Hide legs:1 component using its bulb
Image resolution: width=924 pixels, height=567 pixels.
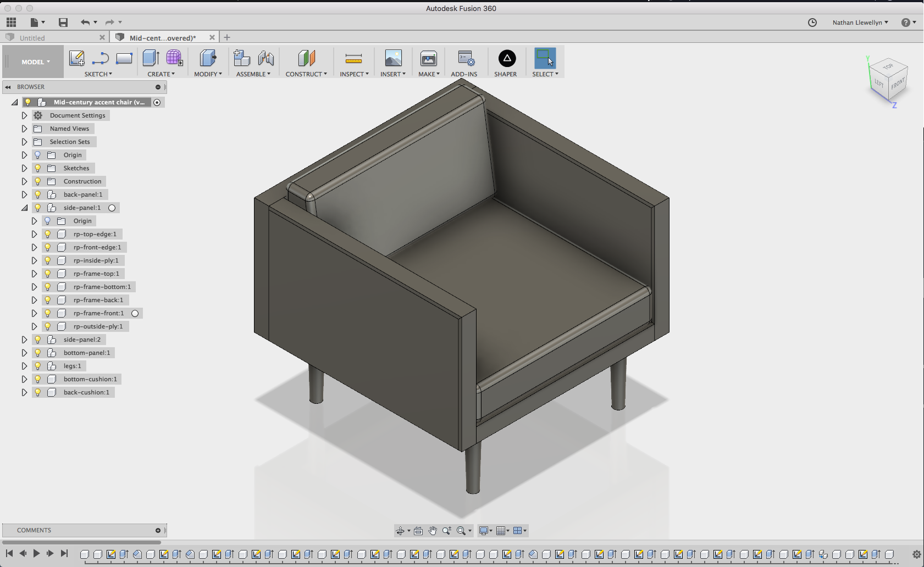coord(38,366)
